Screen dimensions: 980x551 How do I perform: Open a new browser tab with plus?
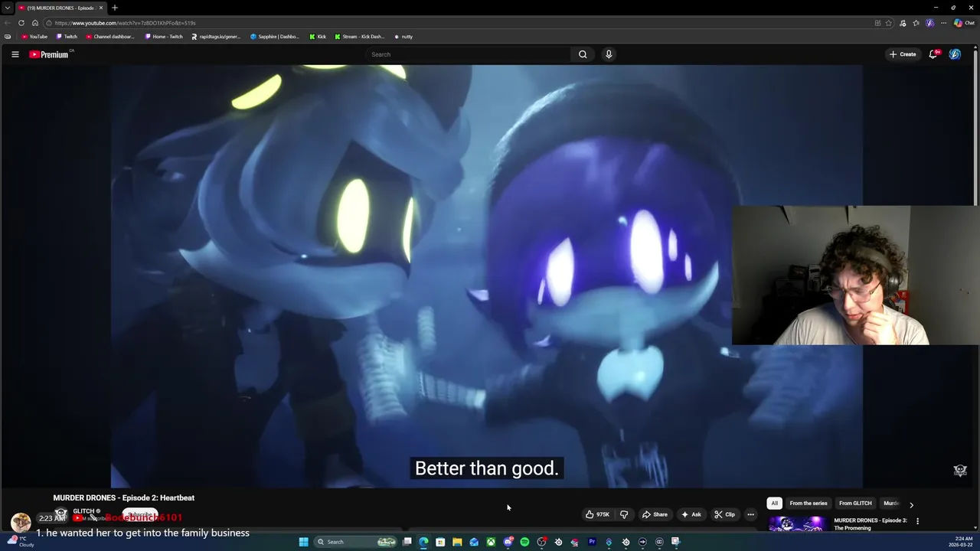115,8
